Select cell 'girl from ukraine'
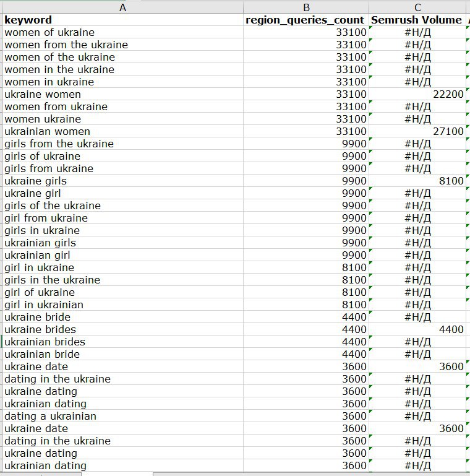 pyautogui.click(x=122, y=218)
